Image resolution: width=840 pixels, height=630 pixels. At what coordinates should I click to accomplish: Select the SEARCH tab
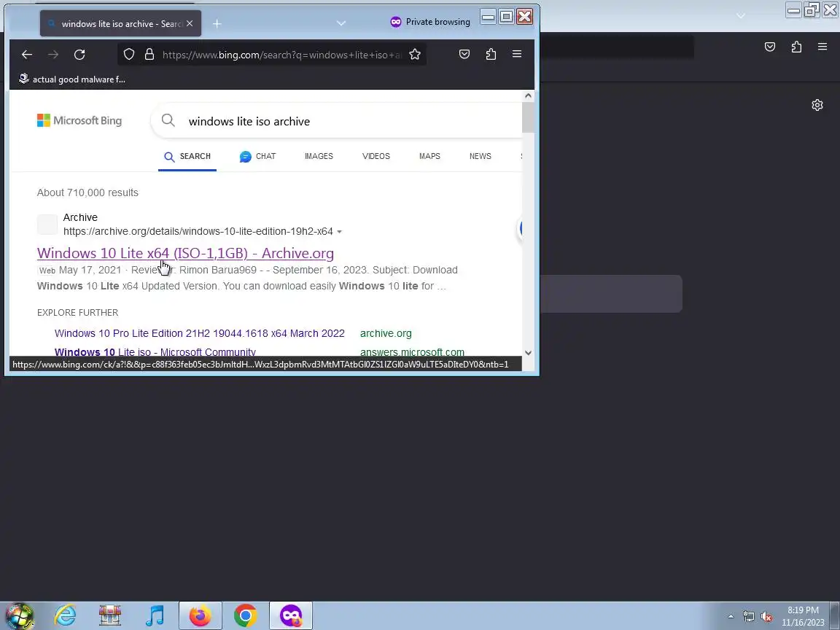tap(187, 157)
